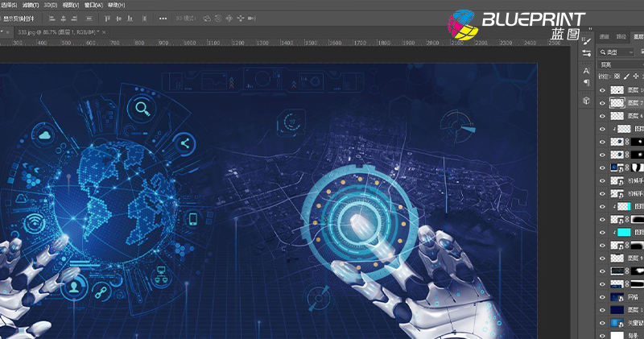This screenshot has height=339, width=644.
Task: Select the 矢量智能 layer name
Action: 636,323
